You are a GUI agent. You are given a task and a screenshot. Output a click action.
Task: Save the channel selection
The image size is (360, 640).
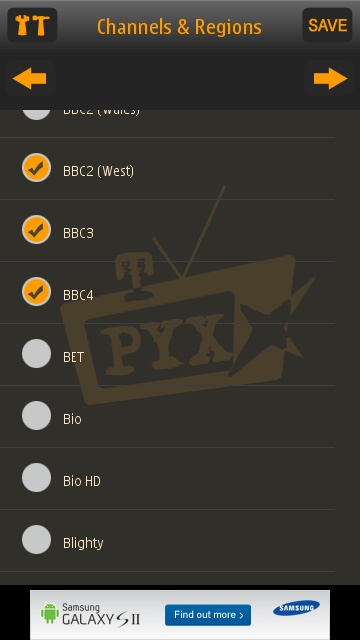click(x=327, y=25)
